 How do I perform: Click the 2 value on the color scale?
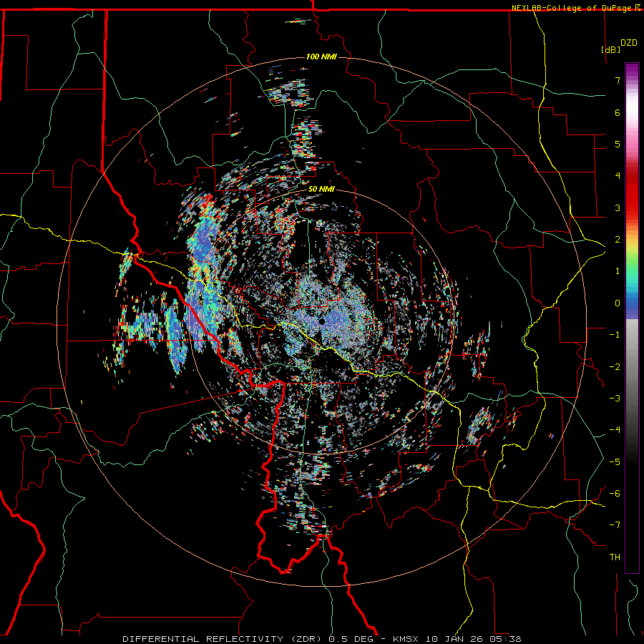coord(618,239)
